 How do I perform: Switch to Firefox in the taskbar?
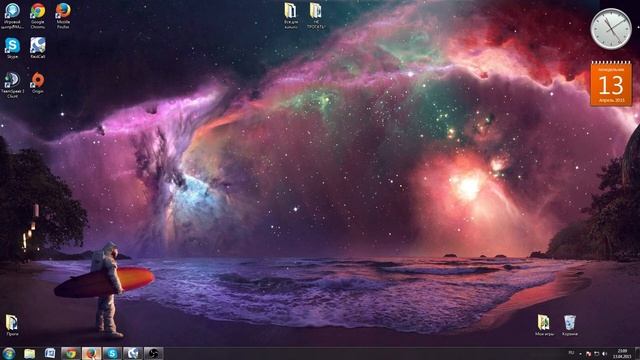click(x=91, y=353)
